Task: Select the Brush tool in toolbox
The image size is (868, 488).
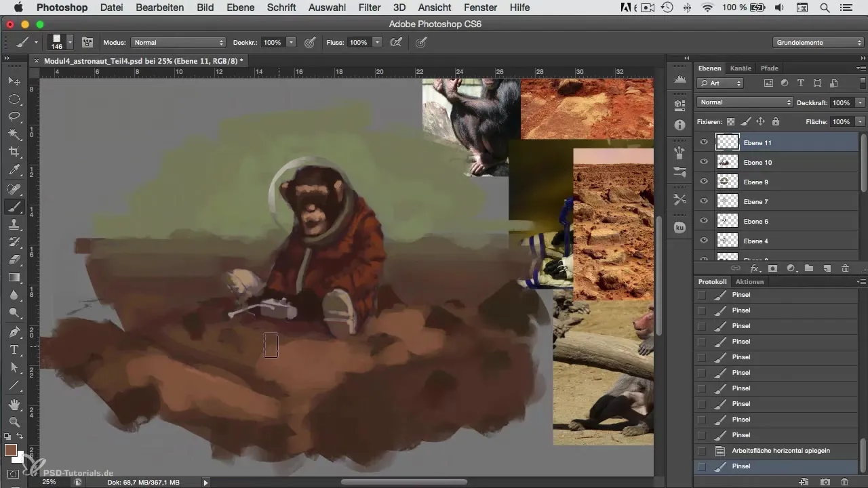Action: [14, 207]
